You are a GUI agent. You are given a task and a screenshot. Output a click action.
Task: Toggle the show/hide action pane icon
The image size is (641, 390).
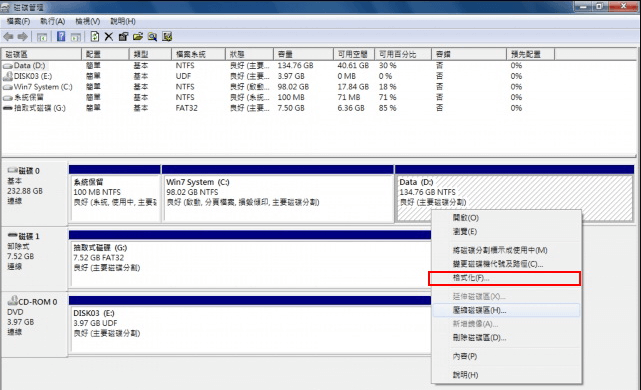[76, 37]
